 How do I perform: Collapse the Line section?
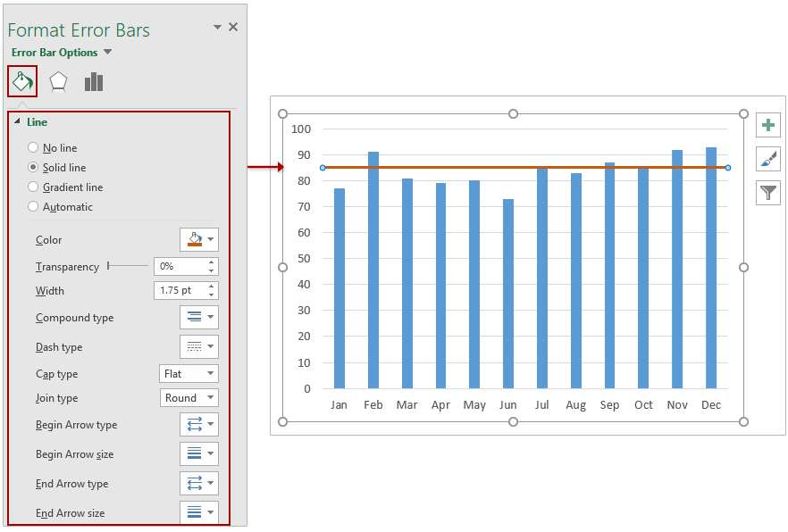coord(18,121)
